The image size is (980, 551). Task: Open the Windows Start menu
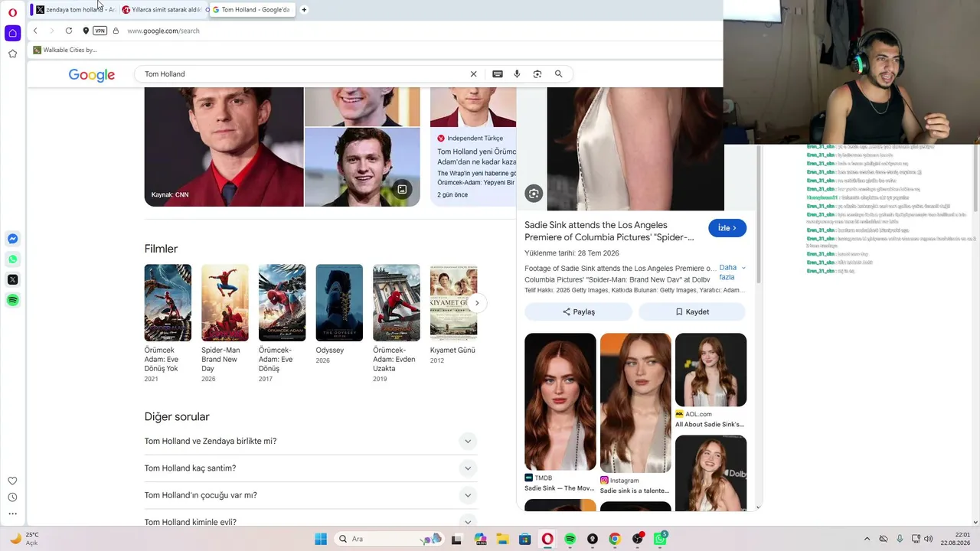click(x=321, y=539)
